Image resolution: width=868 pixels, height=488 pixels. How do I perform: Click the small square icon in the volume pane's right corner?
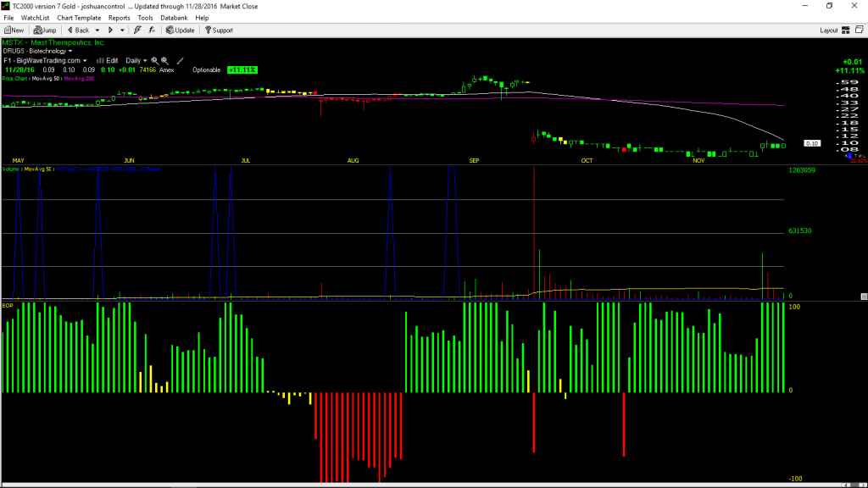click(x=864, y=297)
